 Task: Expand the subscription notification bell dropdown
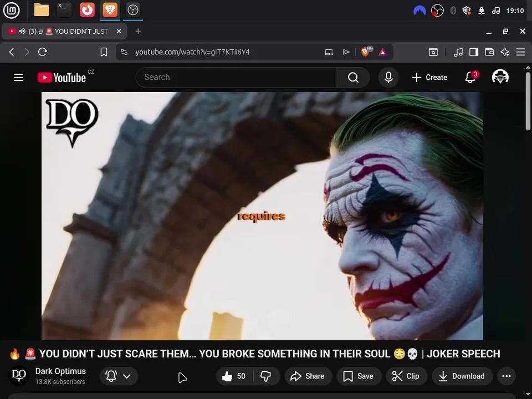119,376
